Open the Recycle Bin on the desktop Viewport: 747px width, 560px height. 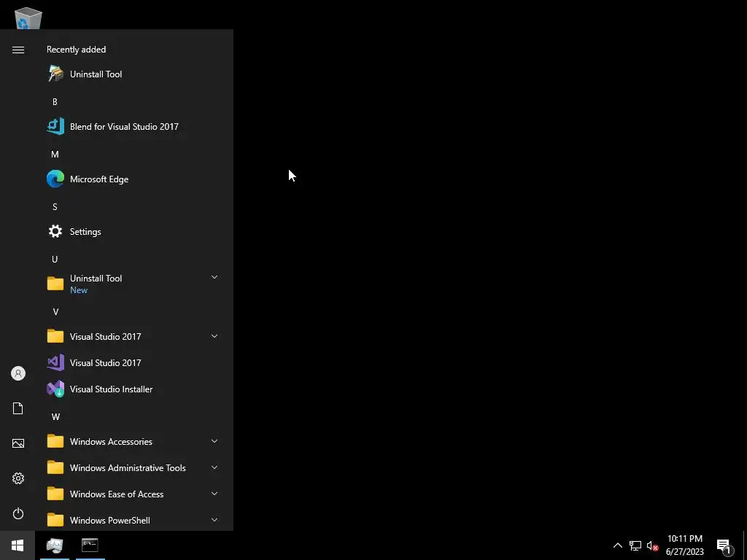tap(28, 18)
